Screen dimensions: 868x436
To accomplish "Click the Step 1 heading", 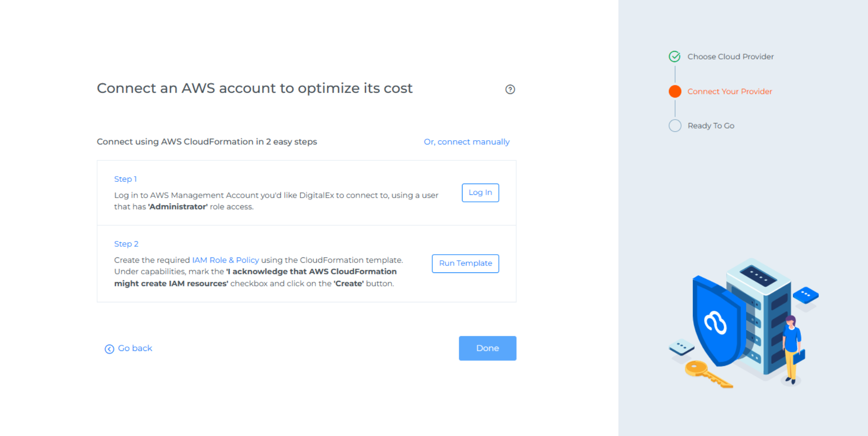I will point(125,179).
